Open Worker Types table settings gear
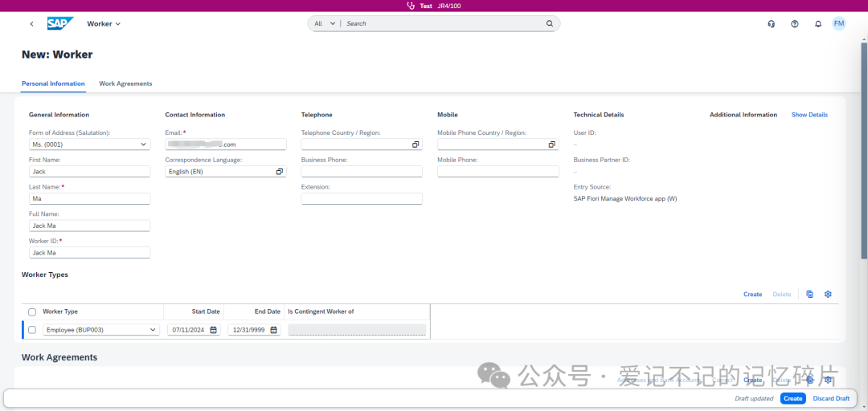The image size is (868, 411). [x=828, y=295]
